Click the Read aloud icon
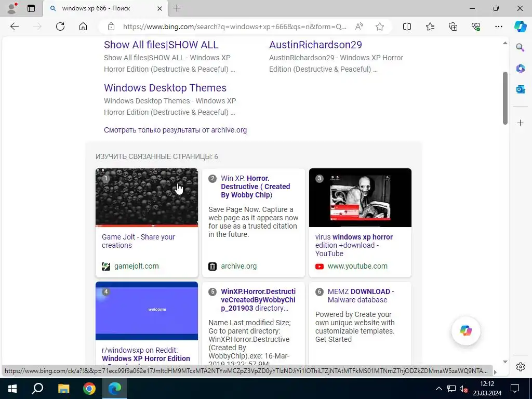The height and width of the screenshot is (399, 532). click(359, 26)
